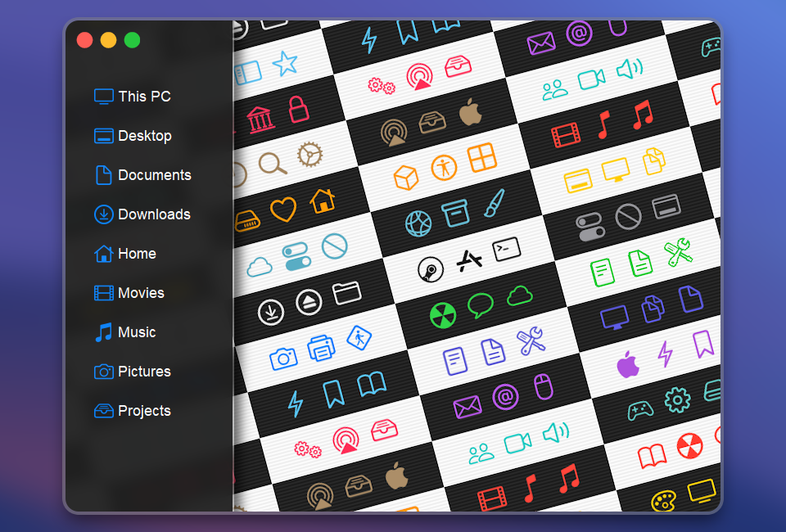Click the brown spoked settings wheel icon
The width and height of the screenshot is (786, 532).
[309, 155]
